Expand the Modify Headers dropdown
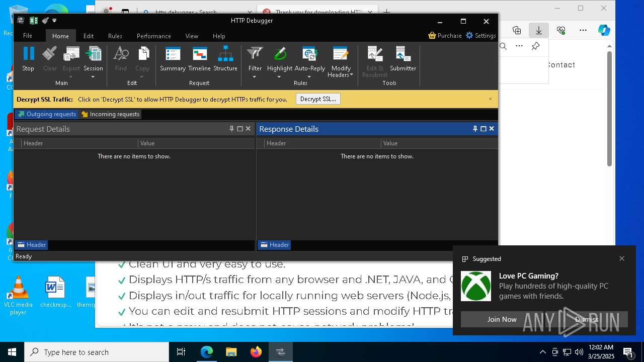The width and height of the screenshot is (644, 362). [352, 75]
